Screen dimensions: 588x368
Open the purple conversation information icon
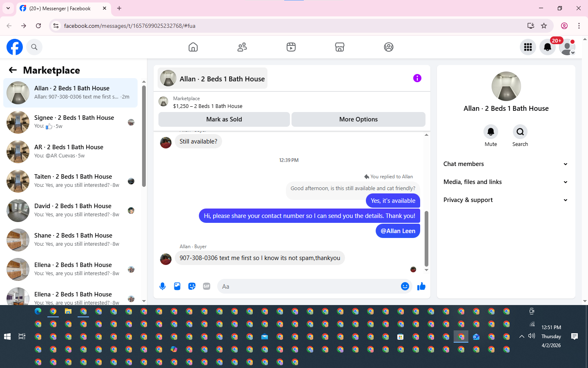click(x=417, y=78)
